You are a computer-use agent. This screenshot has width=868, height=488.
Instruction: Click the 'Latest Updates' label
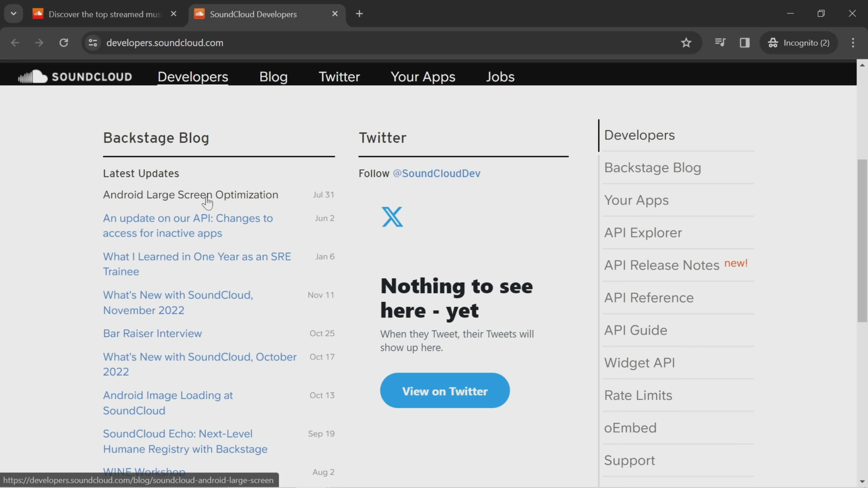click(141, 174)
